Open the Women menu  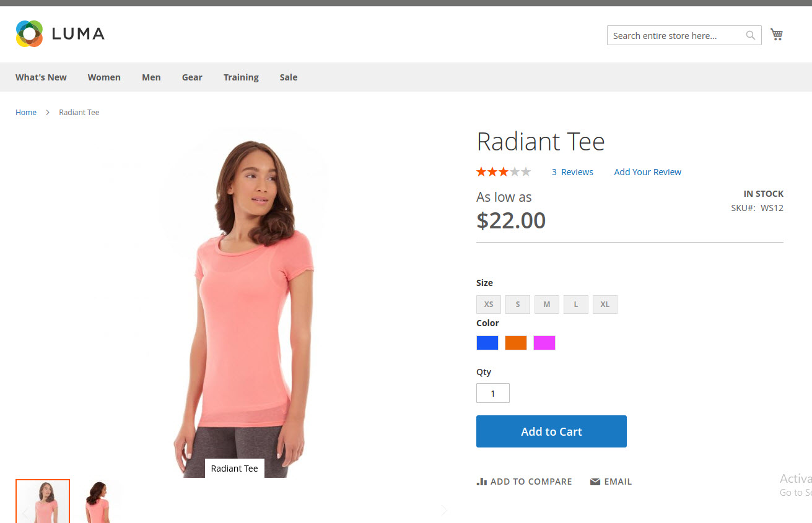click(104, 77)
